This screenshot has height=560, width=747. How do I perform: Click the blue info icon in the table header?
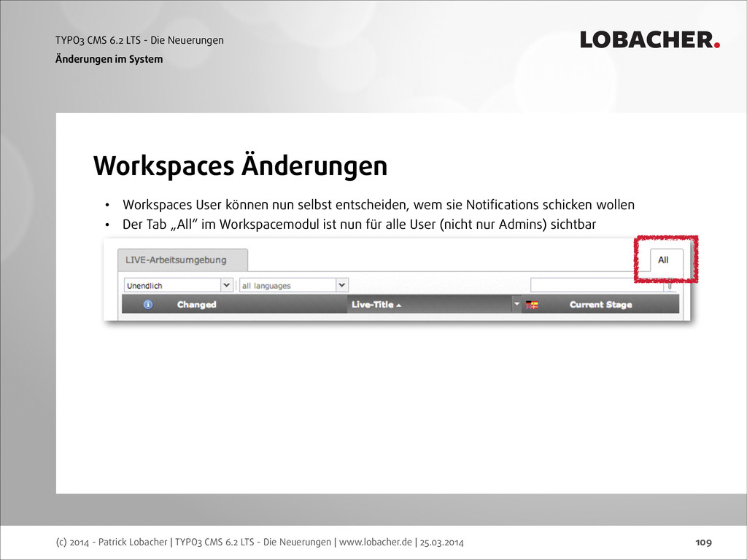[x=148, y=304]
